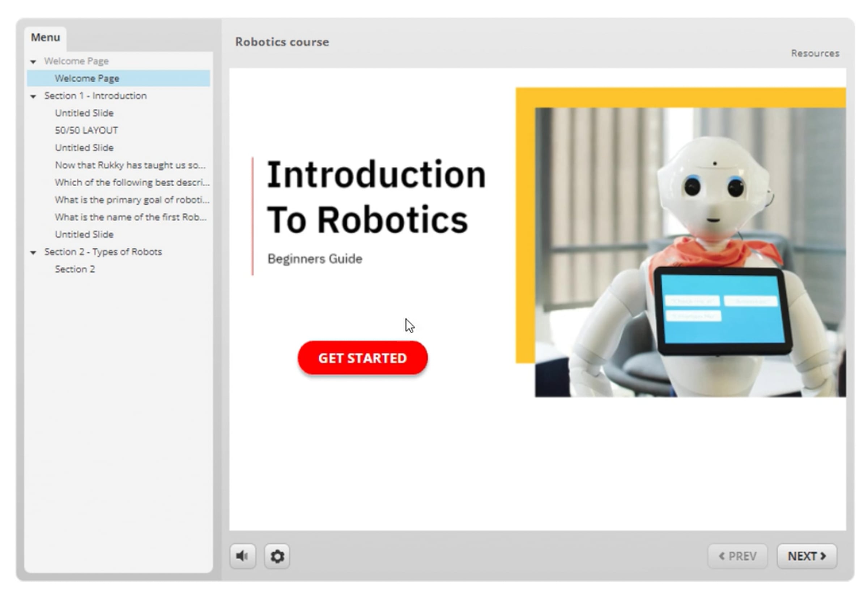This screenshot has height=595, width=868.
Task: Select 'Which of the following best descri...' slide
Action: 132,183
